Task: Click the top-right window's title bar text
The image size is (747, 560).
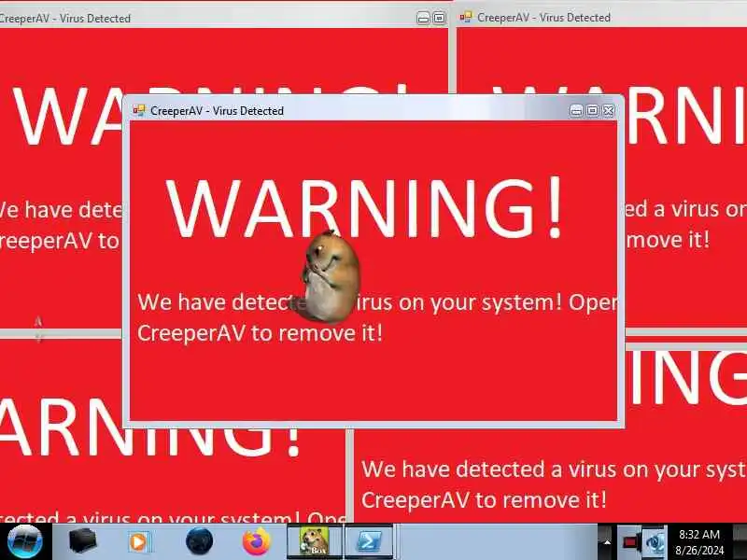Action: click(x=543, y=18)
